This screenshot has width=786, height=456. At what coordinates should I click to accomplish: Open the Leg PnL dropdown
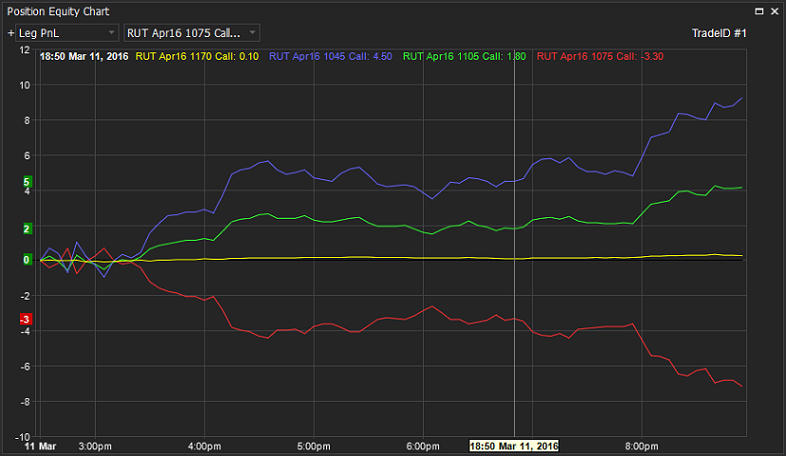pyautogui.click(x=67, y=33)
